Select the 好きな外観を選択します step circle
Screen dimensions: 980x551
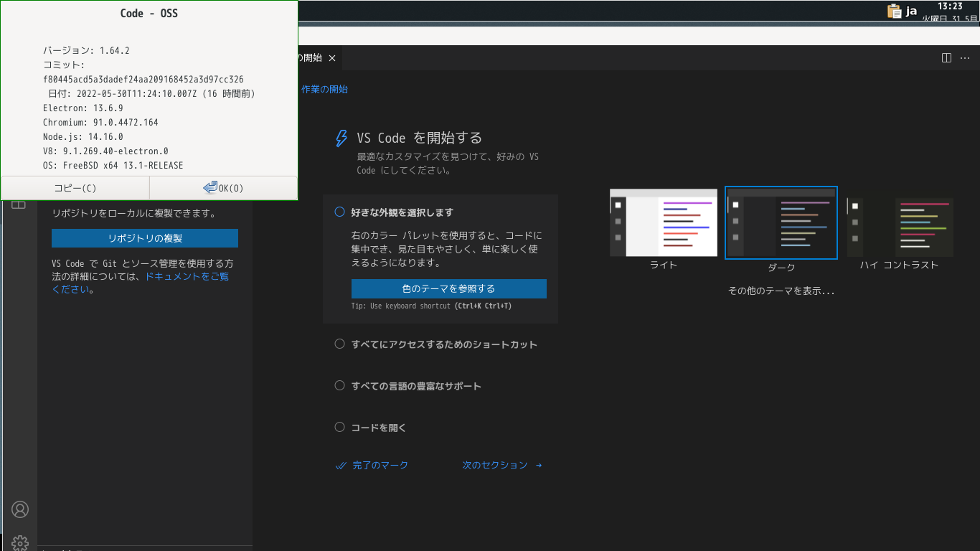point(340,212)
